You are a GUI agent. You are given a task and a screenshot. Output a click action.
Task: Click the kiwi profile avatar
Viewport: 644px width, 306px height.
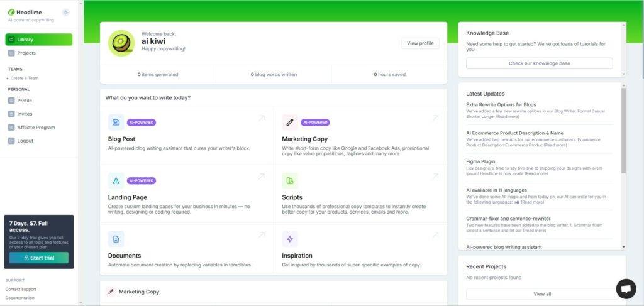click(x=121, y=43)
